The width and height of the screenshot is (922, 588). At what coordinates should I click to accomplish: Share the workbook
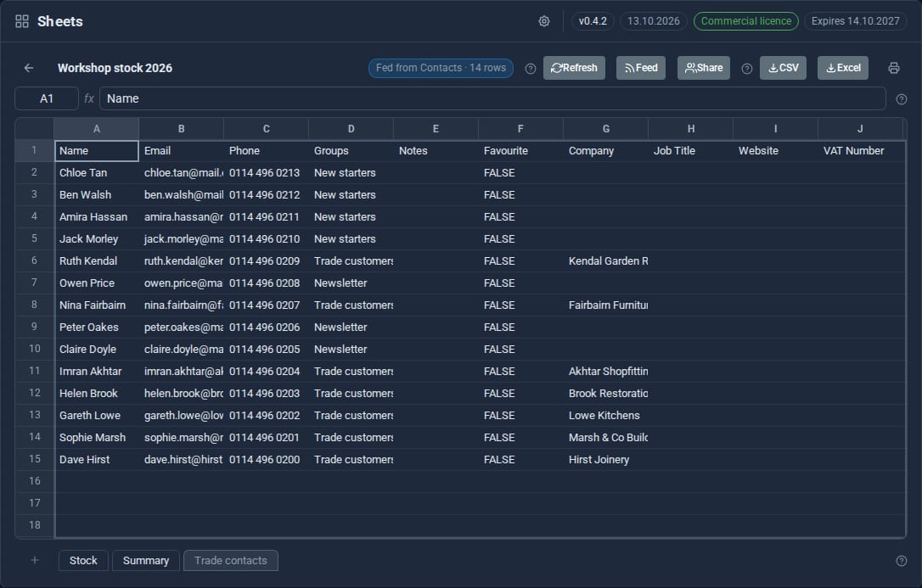704,68
